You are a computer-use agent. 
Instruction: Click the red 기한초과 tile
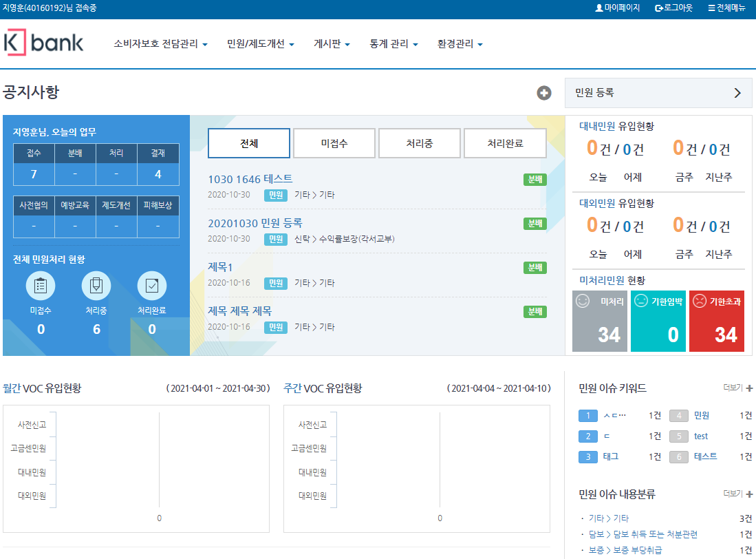tap(716, 321)
